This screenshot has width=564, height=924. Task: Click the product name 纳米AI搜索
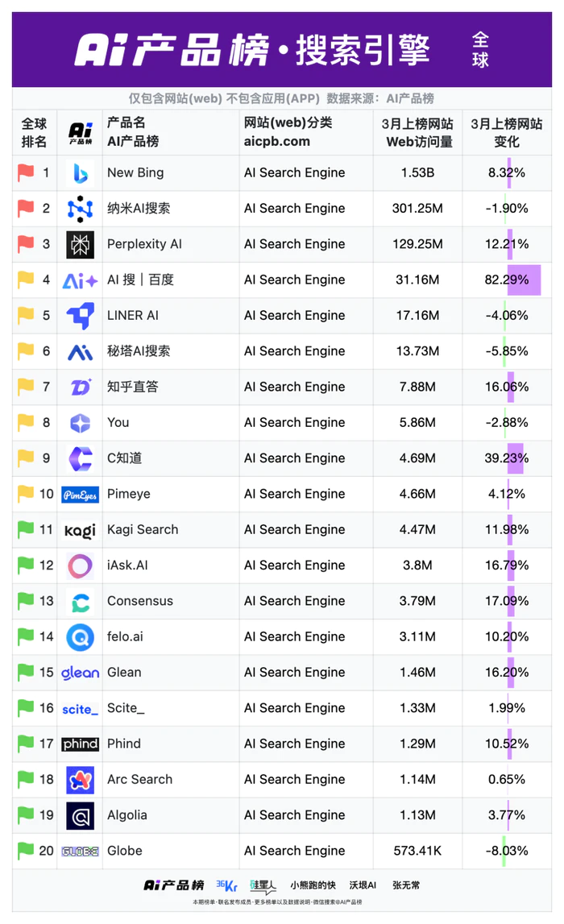click(x=139, y=209)
